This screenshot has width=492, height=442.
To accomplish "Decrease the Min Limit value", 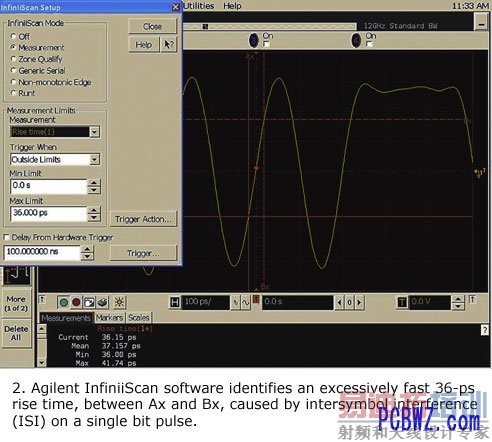I will (94, 190).
